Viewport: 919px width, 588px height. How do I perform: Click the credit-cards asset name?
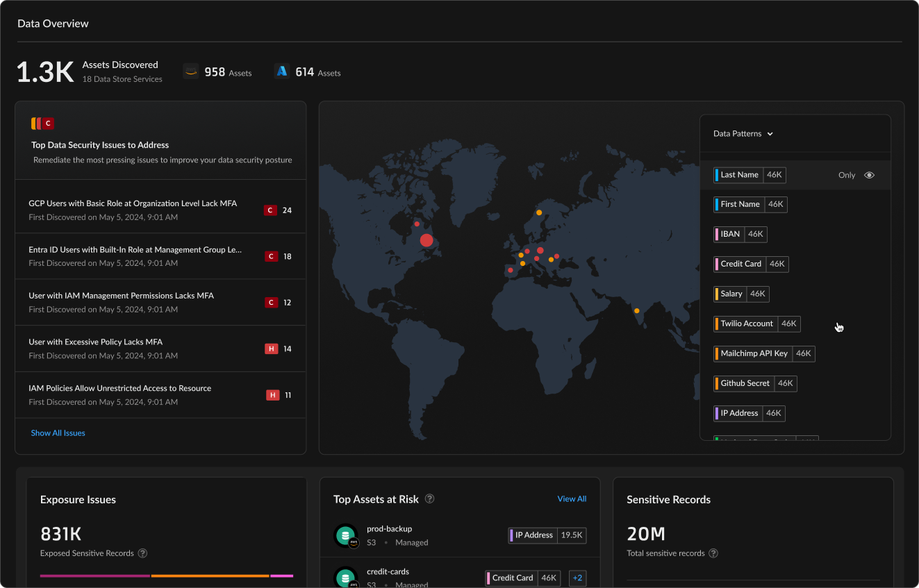pyautogui.click(x=388, y=572)
